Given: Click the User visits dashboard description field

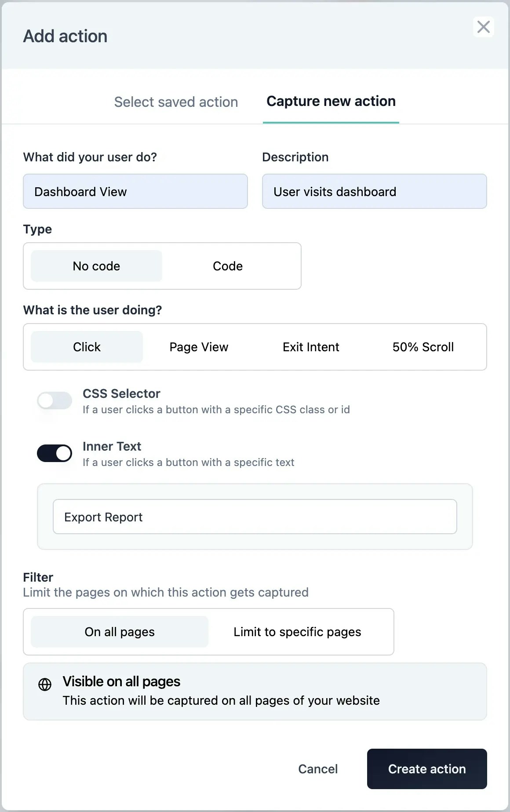Looking at the screenshot, I should click(375, 191).
